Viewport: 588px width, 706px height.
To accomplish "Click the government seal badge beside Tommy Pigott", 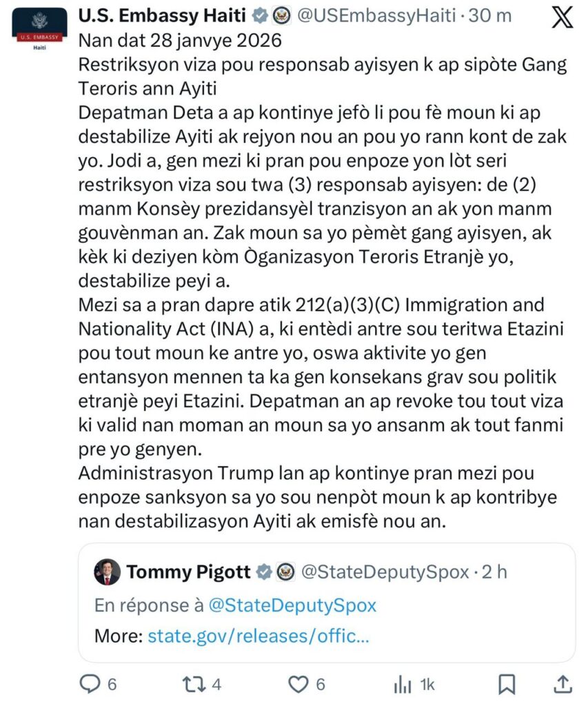I will pos(285,571).
